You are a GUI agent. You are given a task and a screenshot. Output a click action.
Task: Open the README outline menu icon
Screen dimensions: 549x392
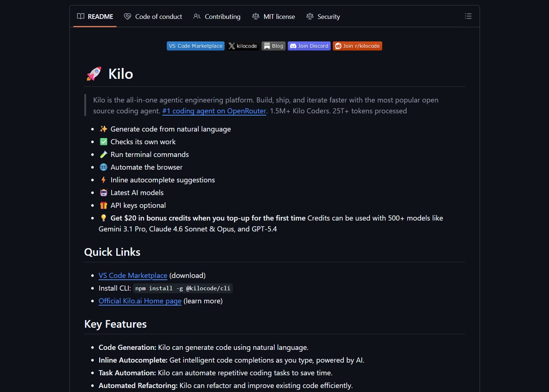tap(468, 16)
